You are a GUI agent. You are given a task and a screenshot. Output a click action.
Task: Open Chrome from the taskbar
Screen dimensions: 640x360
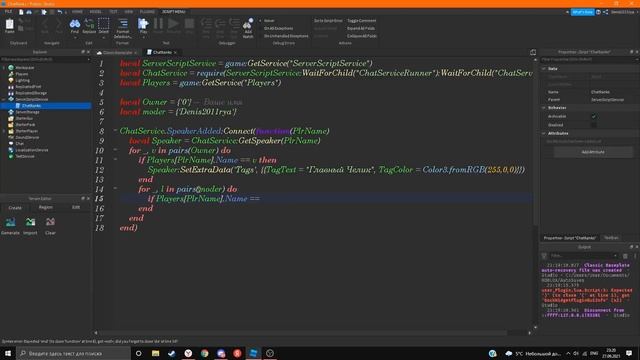[204, 353]
